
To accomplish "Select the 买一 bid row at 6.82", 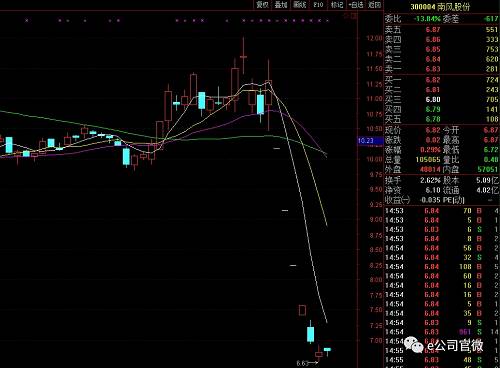I will 442,80.
